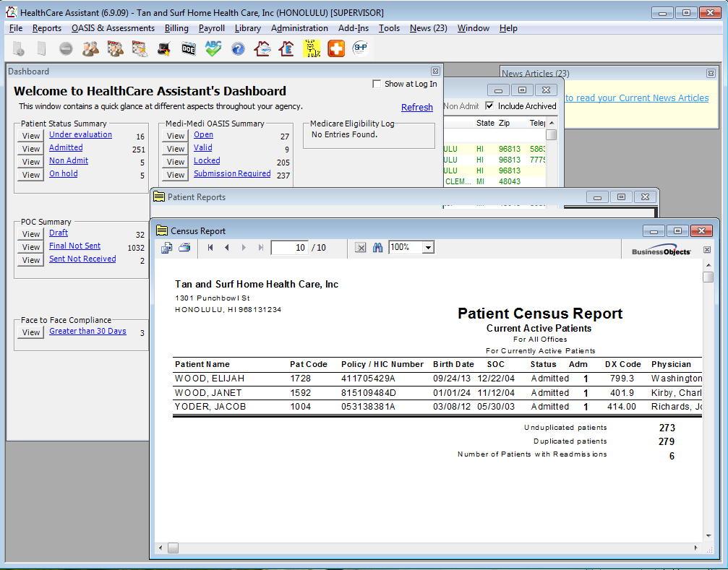
Task: Print the Census Report
Action: [x=186, y=247]
